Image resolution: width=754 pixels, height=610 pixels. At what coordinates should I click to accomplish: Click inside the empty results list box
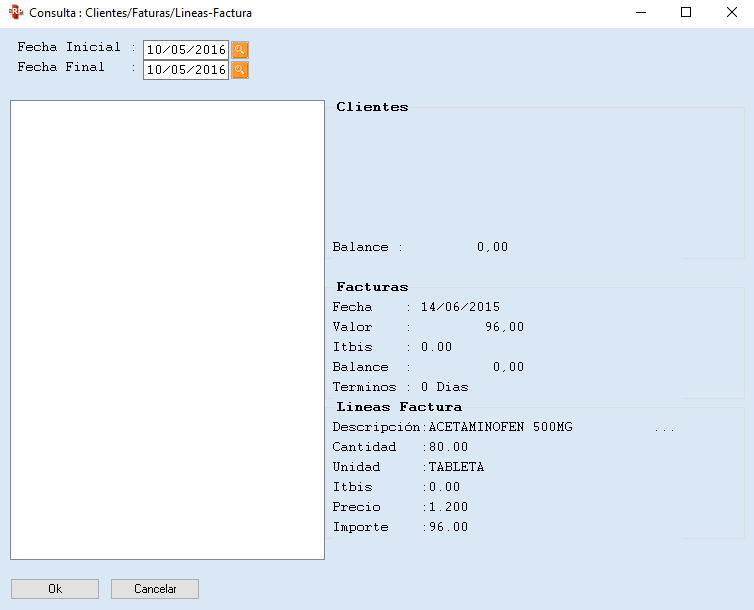tap(167, 330)
